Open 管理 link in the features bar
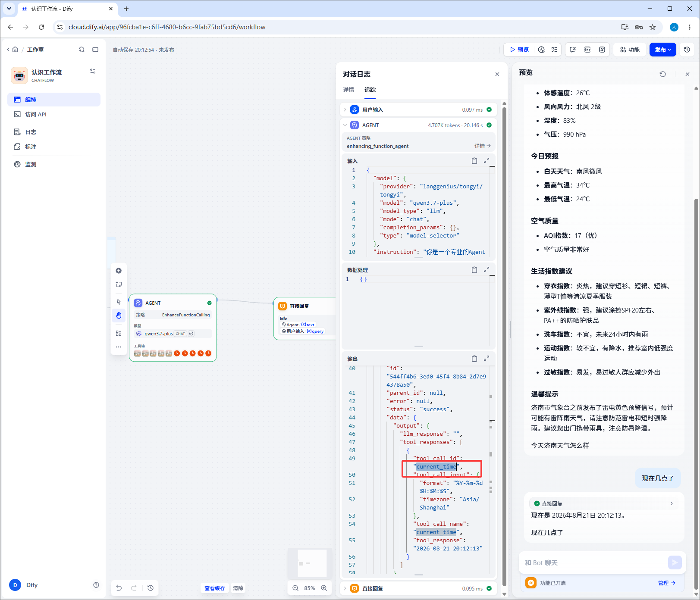Viewport: 700px width, 600px height. click(667, 583)
